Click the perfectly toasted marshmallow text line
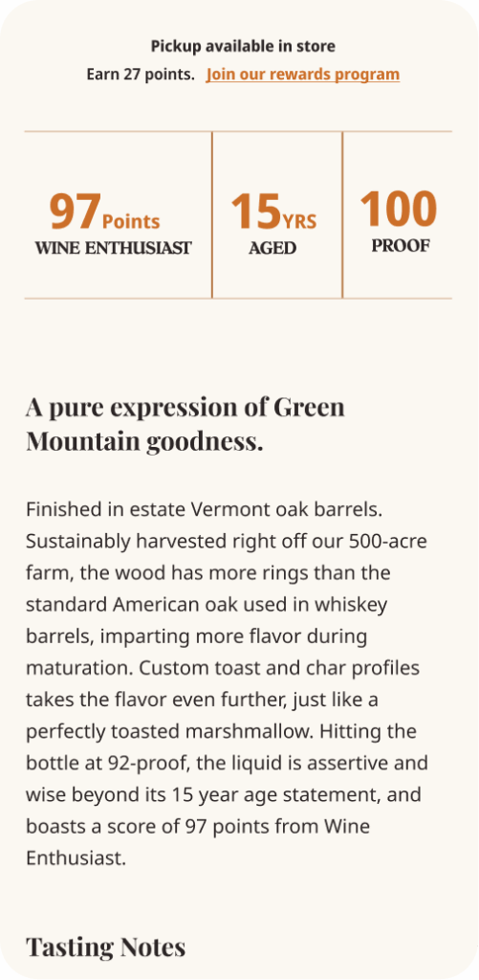 pyautogui.click(x=221, y=731)
